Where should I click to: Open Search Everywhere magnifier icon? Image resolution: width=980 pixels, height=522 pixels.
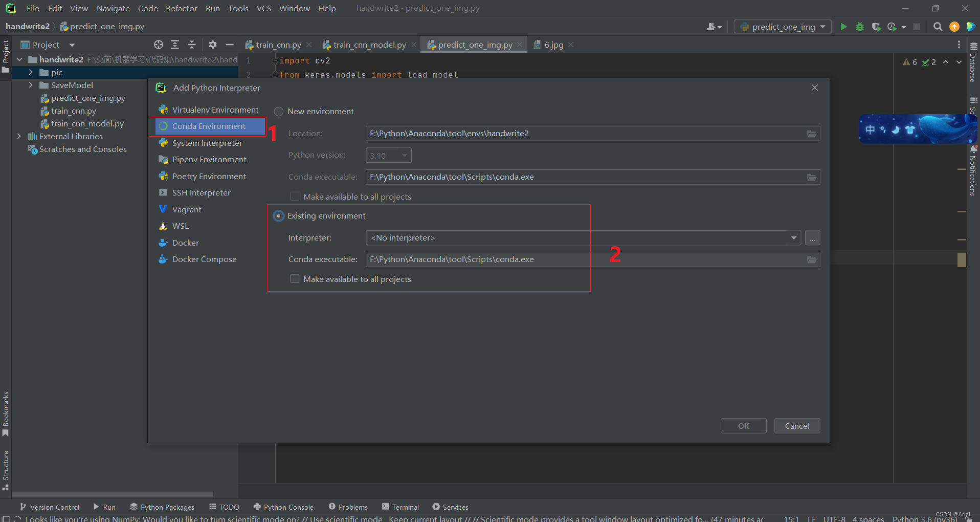pyautogui.click(x=938, y=27)
